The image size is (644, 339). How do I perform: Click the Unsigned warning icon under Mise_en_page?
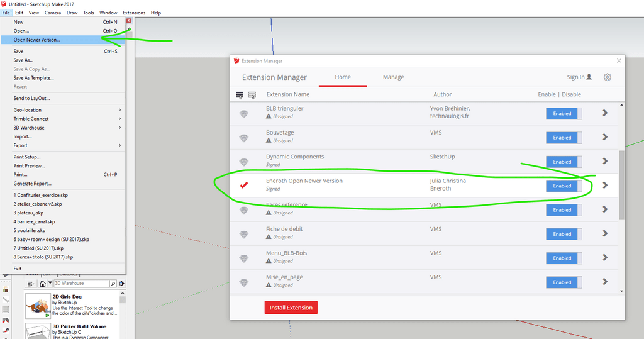click(269, 285)
